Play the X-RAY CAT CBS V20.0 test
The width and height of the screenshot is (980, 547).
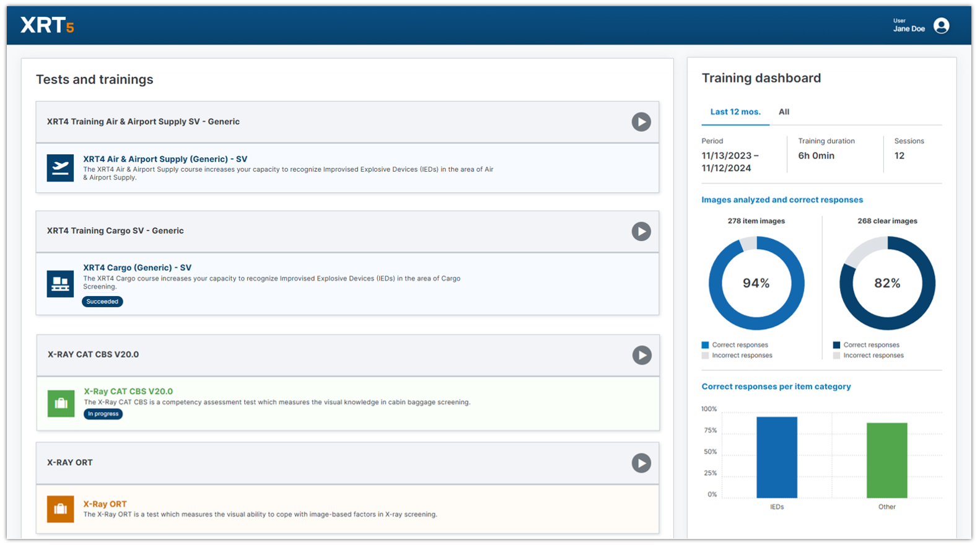[x=641, y=355]
